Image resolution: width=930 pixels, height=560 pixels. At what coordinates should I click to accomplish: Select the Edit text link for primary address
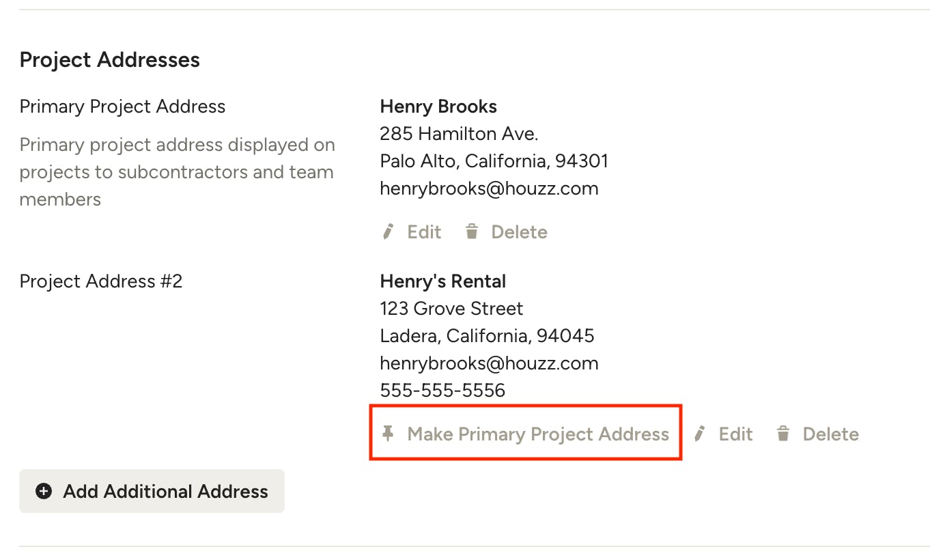424,232
